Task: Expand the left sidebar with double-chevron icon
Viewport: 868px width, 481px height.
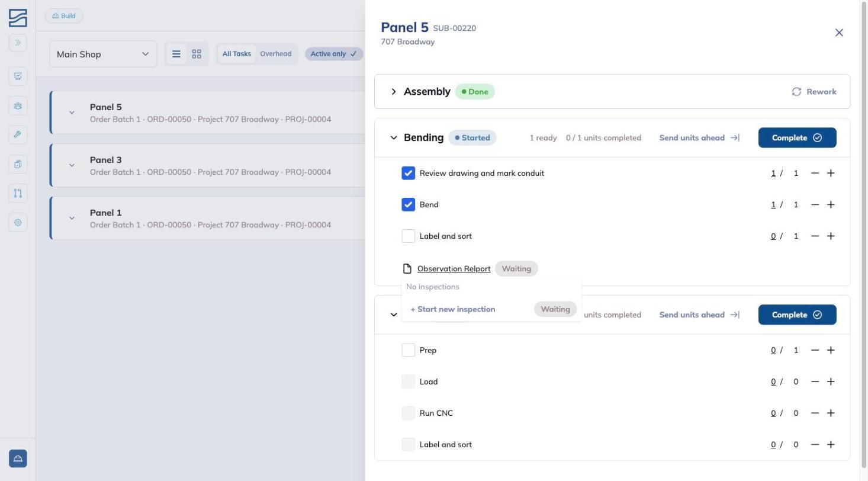Action: pyautogui.click(x=18, y=43)
